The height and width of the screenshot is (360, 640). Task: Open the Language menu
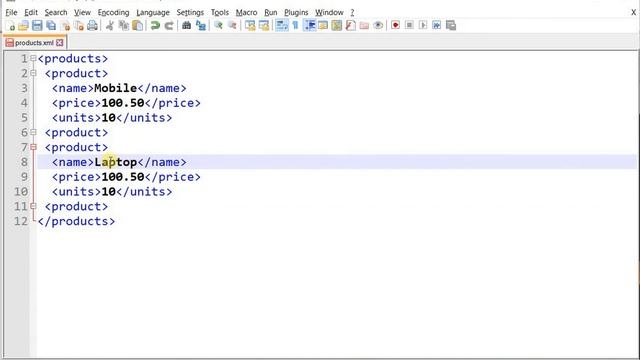click(x=153, y=13)
